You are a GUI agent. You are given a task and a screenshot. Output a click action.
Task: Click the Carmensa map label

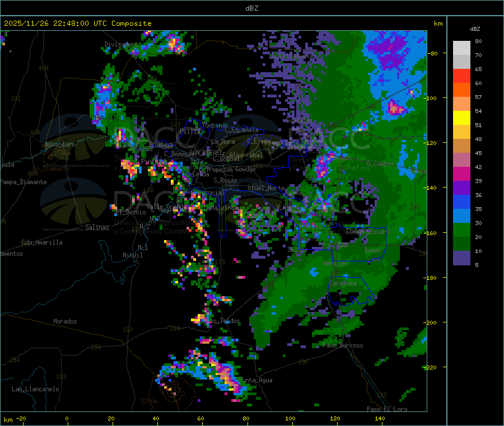[x=343, y=283]
